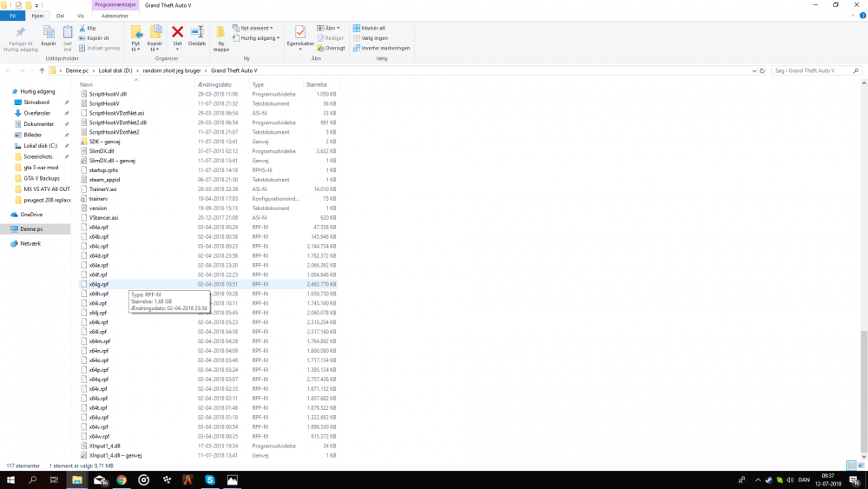Click Oversigt history icon
The height and width of the screenshot is (489, 868).
point(331,48)
